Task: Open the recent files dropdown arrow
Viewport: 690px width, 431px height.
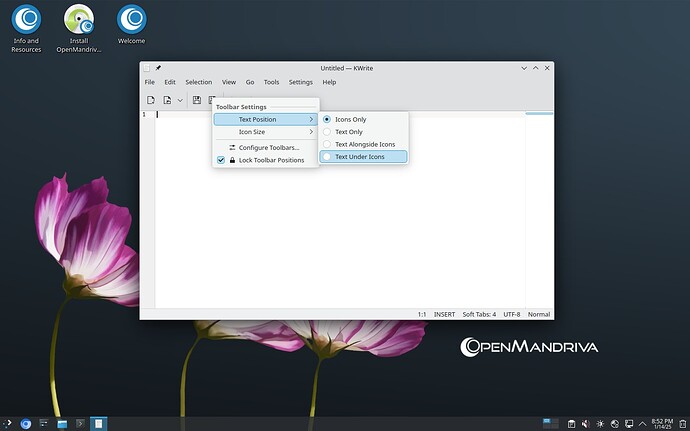Action: [180, 100]
